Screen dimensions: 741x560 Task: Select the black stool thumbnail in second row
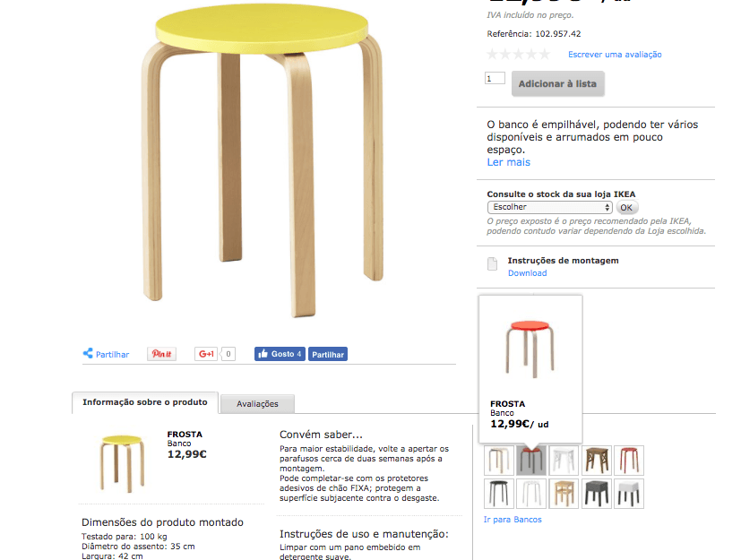(x=498, y=494)
